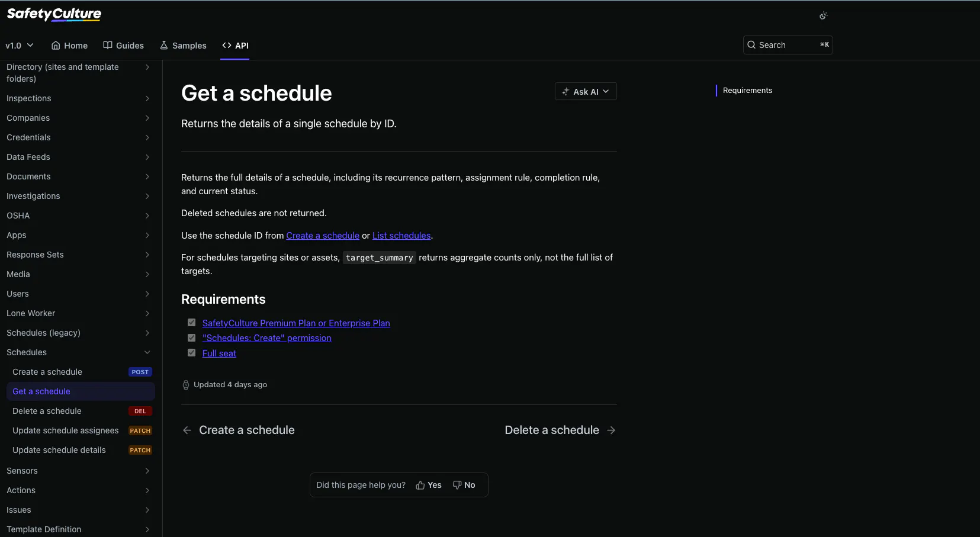Expand the Lone Worker section chevron
The width and height of the screenshot is (980, 537).
click(147, 313)
